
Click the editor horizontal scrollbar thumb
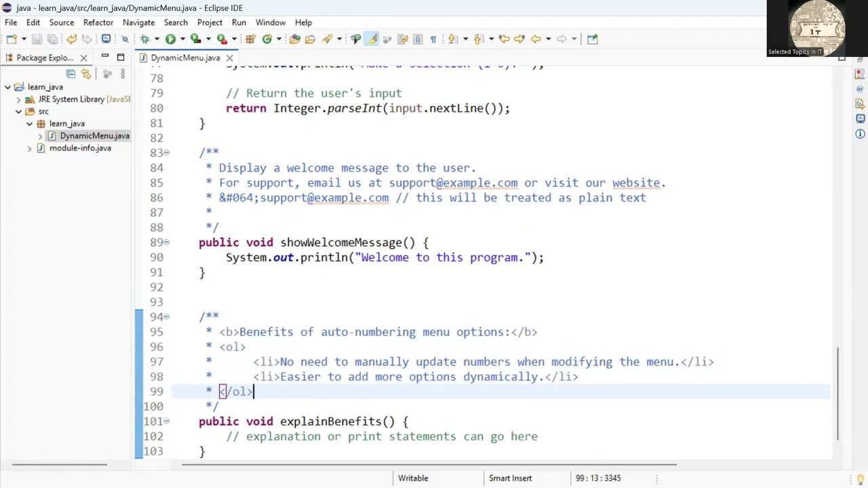[x=429, y=465]
